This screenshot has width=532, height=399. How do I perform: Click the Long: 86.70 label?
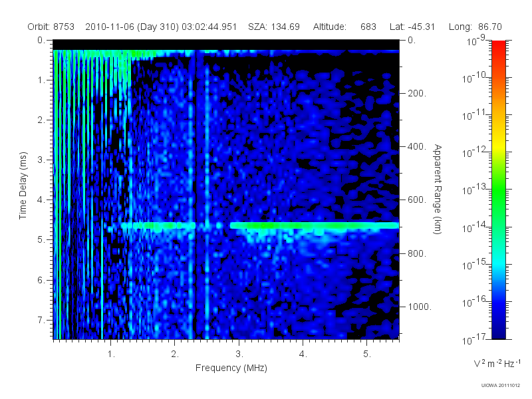point(475,27)
